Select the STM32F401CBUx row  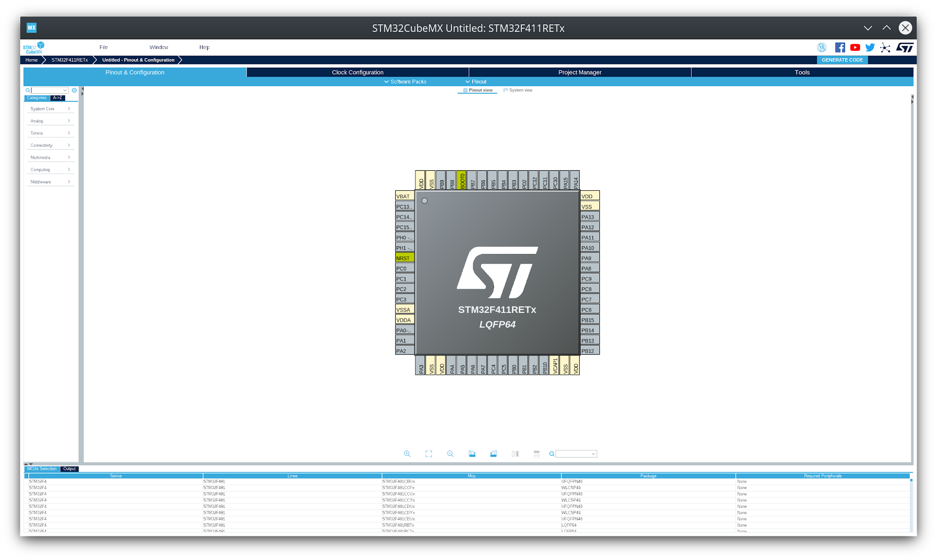(467, 481)
